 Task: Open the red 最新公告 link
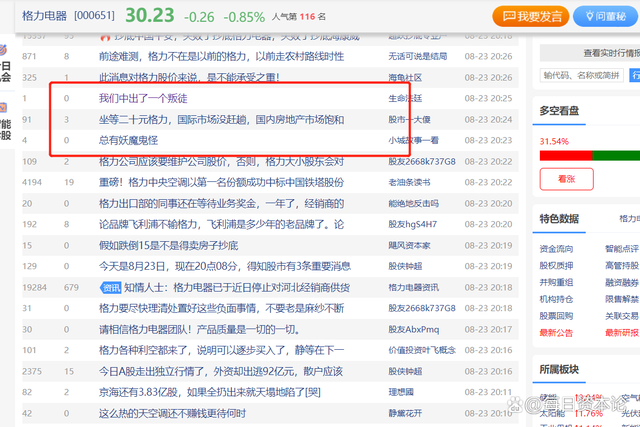(x=556, y=333)
